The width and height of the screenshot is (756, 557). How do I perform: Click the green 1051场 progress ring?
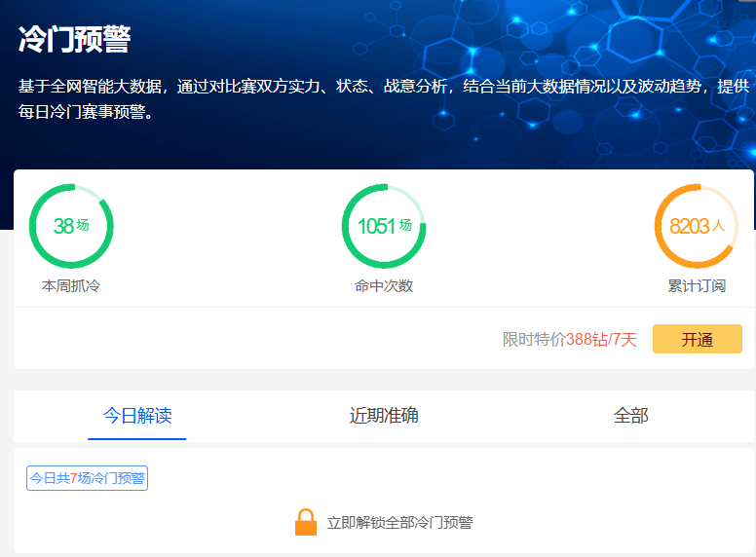[x=384, y=226]
